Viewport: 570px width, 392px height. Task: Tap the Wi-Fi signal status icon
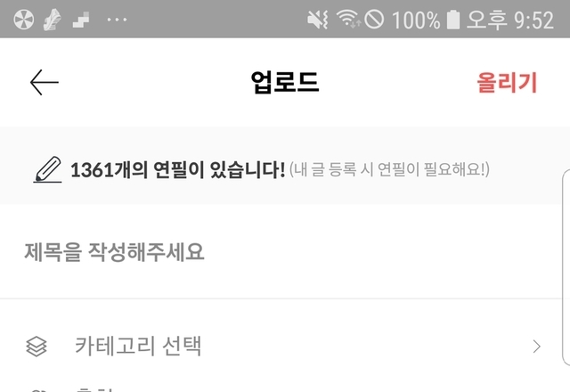348,19
